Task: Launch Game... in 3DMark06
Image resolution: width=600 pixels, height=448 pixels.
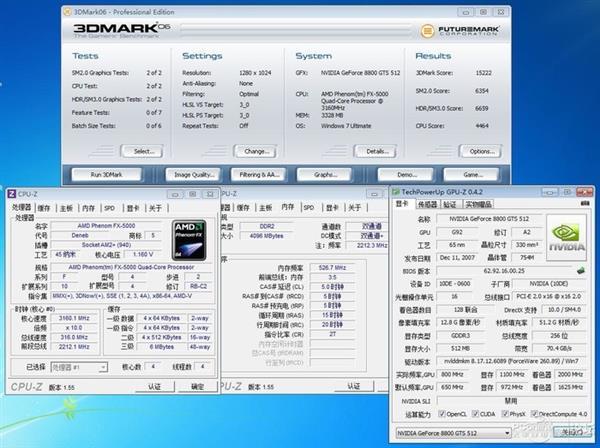Action: click(472, 174)
